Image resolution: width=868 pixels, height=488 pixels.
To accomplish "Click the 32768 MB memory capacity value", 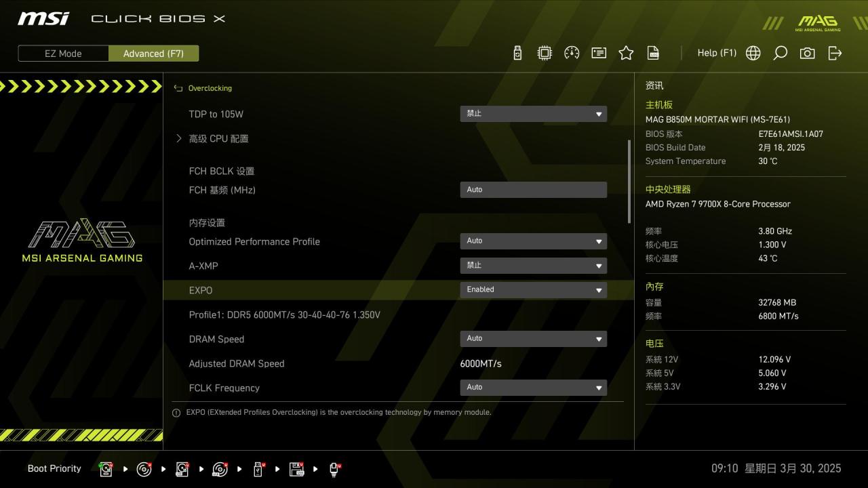I will pos(777,302).
